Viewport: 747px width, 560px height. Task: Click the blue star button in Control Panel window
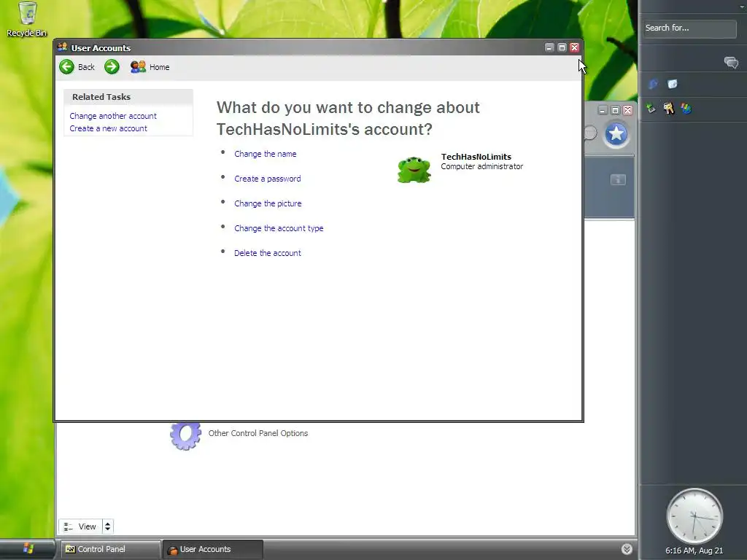[616, 134]
